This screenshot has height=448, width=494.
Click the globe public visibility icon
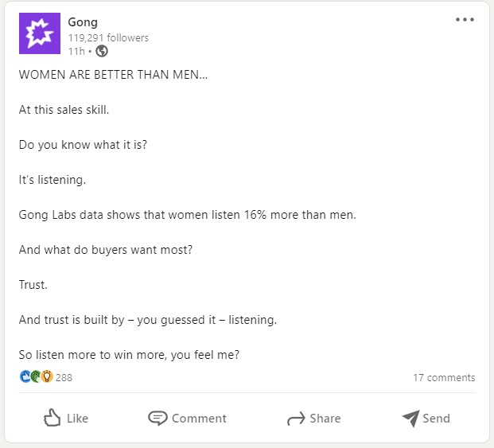click(x=102, y=51)
